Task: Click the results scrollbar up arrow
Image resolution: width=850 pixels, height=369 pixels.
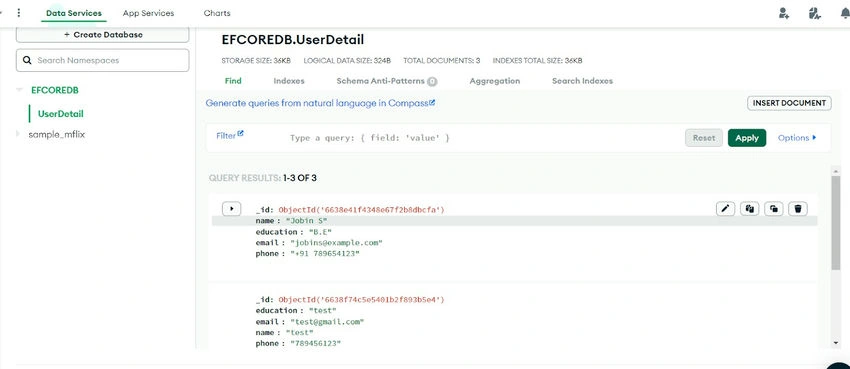Action: pyautogui.click(x=835, y=171)
